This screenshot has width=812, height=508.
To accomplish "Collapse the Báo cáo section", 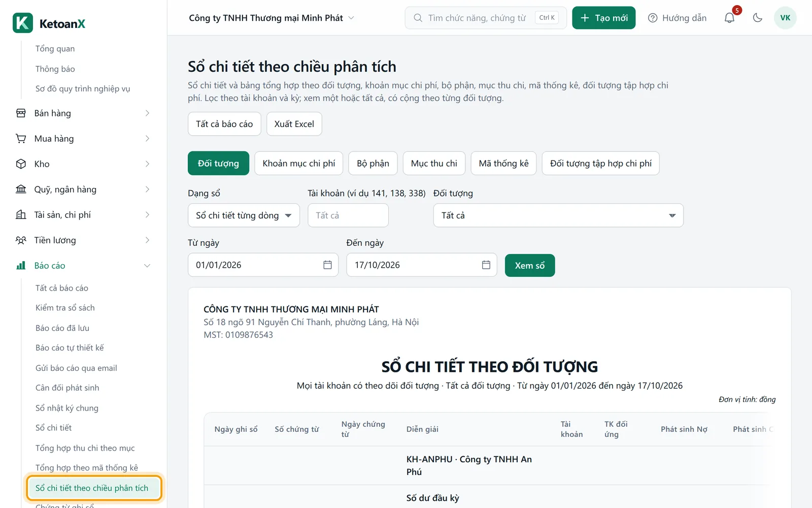I will (x=147, y=266).
